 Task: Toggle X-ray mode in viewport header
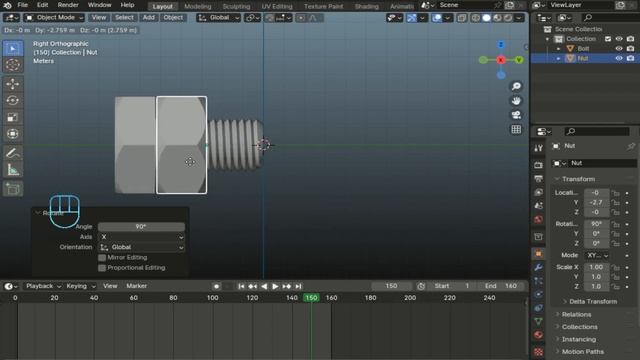tap(462, 18)
